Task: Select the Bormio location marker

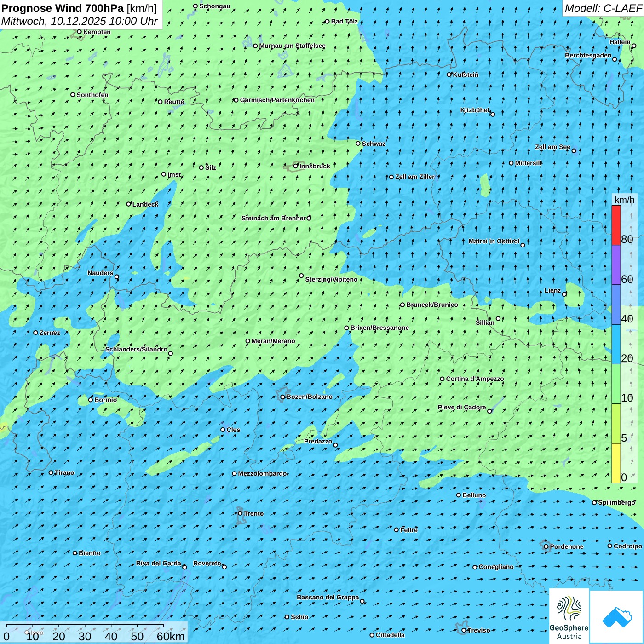Action: (91, 400)
